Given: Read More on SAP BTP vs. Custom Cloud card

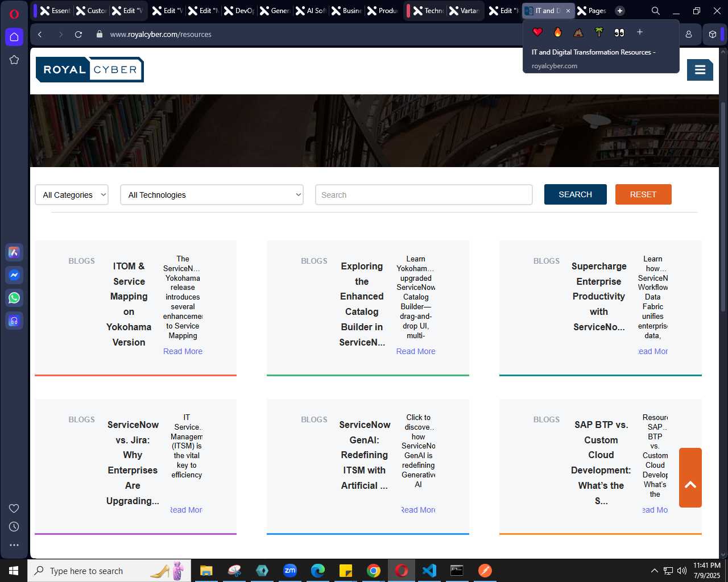Looking at the screenshot, I should [x=655, y=510].
